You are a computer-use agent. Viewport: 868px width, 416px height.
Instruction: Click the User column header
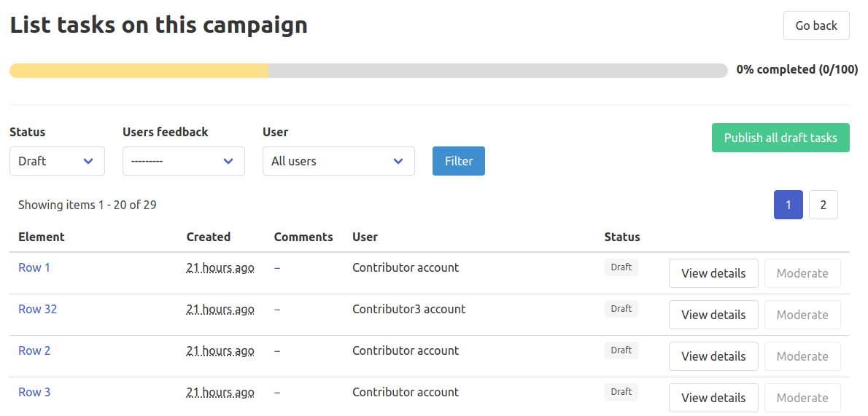point(365,237)
